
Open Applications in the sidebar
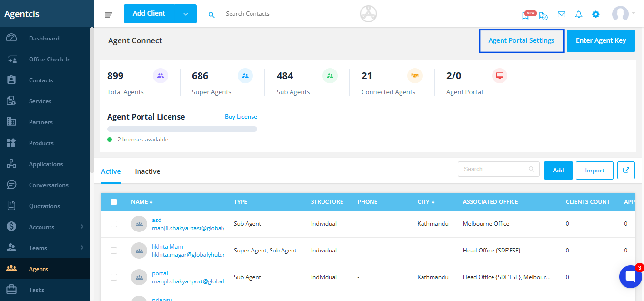(x=45, y=164)
